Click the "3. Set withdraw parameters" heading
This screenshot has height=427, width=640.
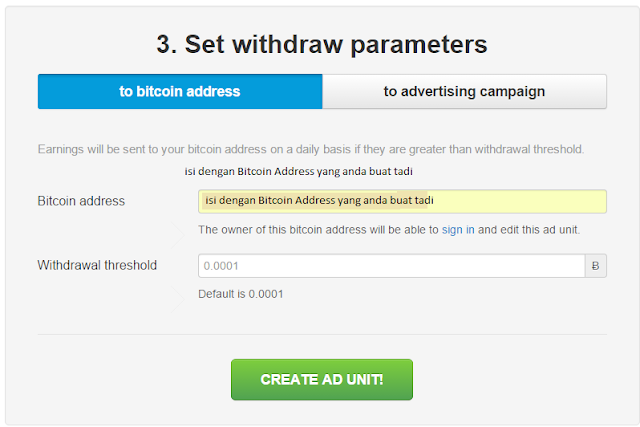pos(322,44)
